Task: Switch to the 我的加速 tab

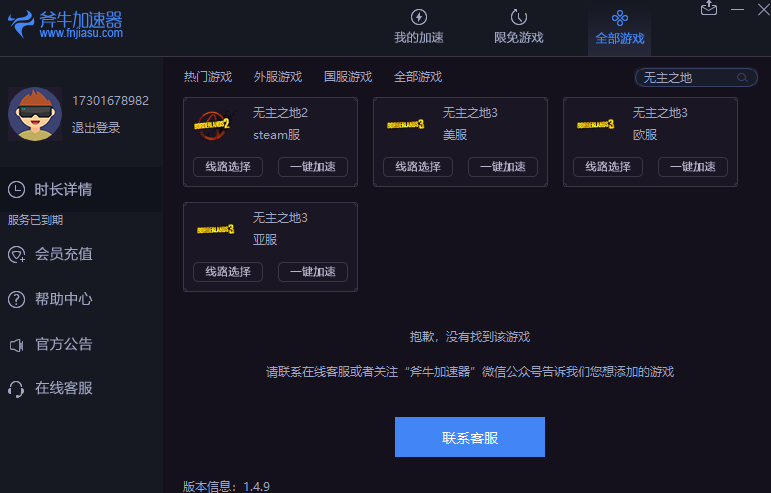Action: 419,28
